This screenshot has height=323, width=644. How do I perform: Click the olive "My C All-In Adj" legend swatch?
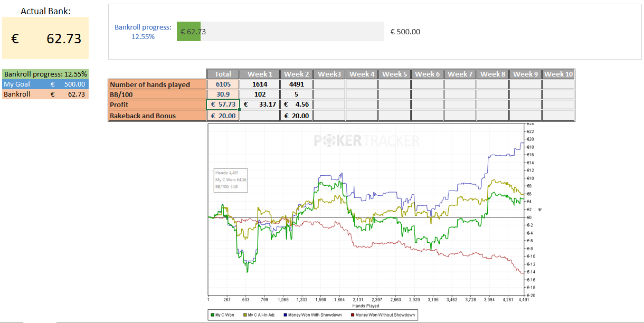(x=244, y=315)
